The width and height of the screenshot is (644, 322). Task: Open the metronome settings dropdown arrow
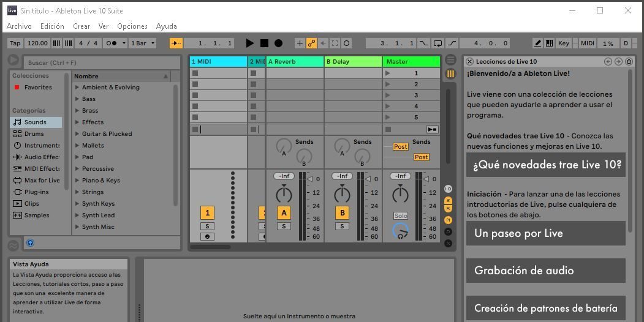tap(124, 43)
